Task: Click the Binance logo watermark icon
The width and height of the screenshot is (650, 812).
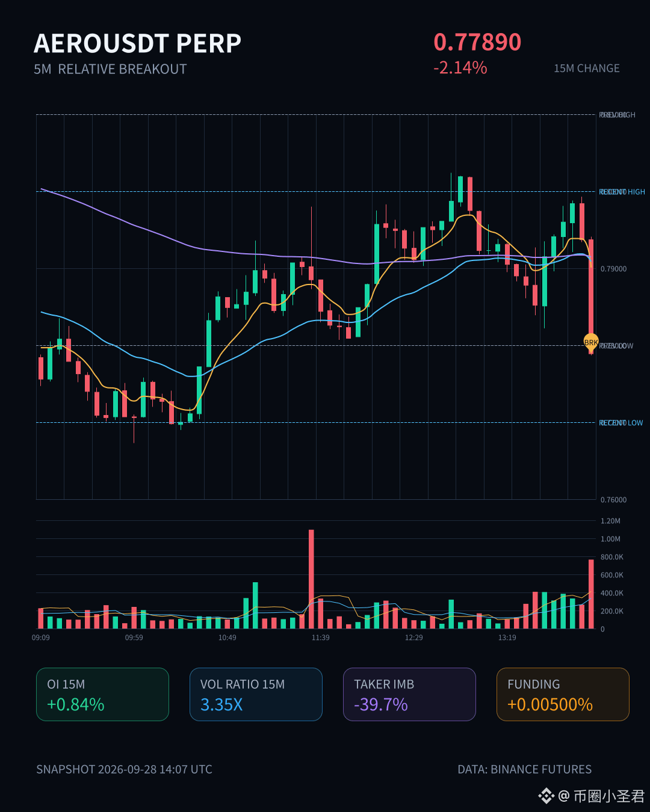Action: pos(546,796)
